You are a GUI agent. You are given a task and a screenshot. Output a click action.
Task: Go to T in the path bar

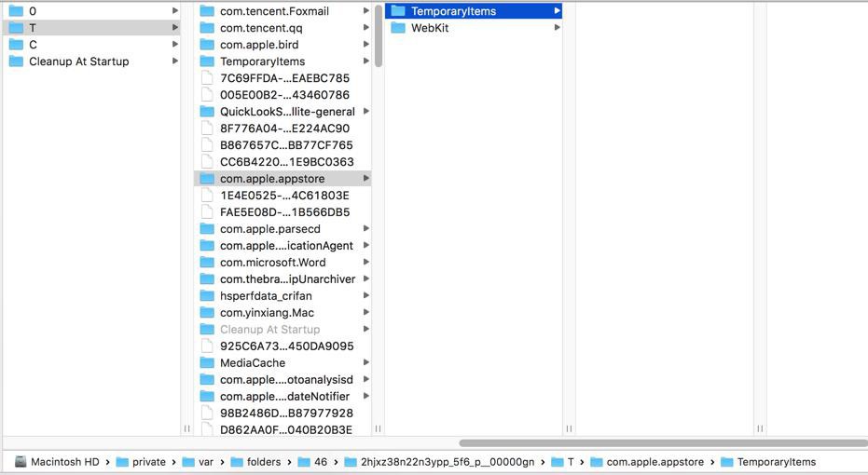[571, 462]
